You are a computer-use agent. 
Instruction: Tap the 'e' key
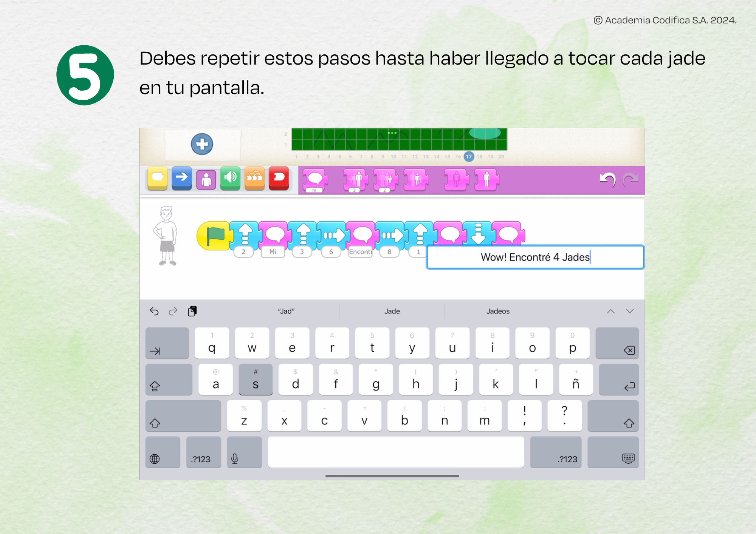292,343
